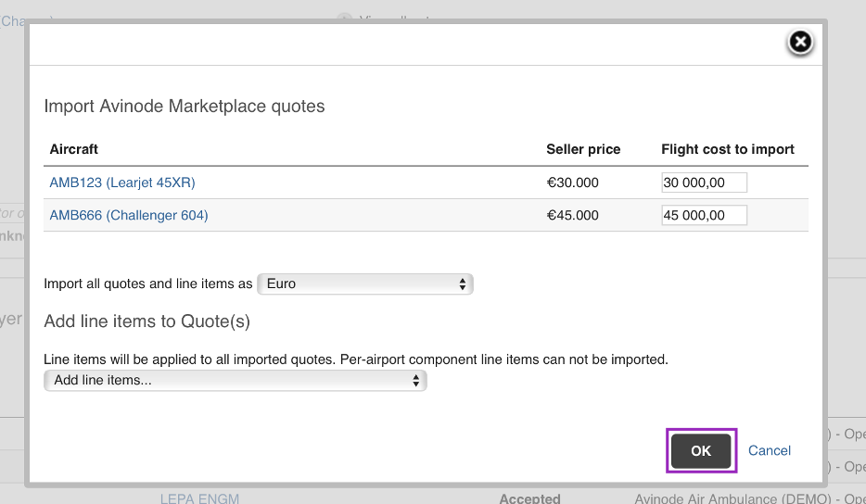This screenshot has width=866, height=504.
Task: Open the AMB666 (Challenger 604) aircraft link
Action: [129, 215]
